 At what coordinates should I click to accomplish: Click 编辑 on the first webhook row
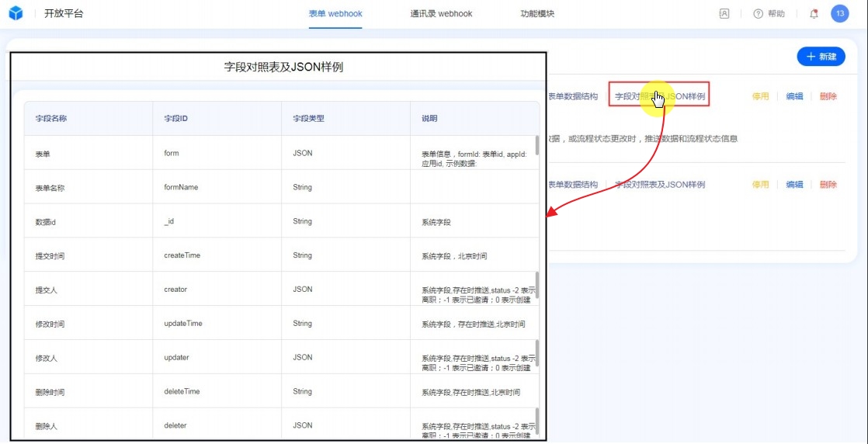tap(794, 96)
